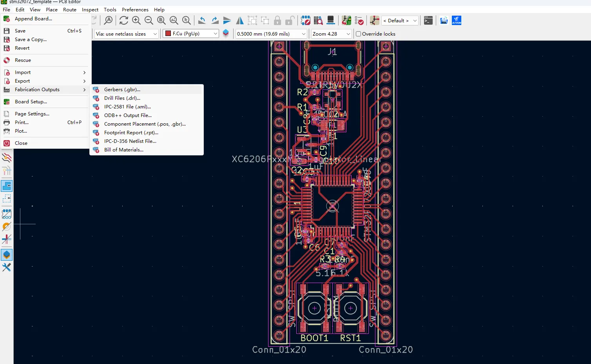591x364 pixels.
Task: Expand the Export submenu
Action: 45,81
